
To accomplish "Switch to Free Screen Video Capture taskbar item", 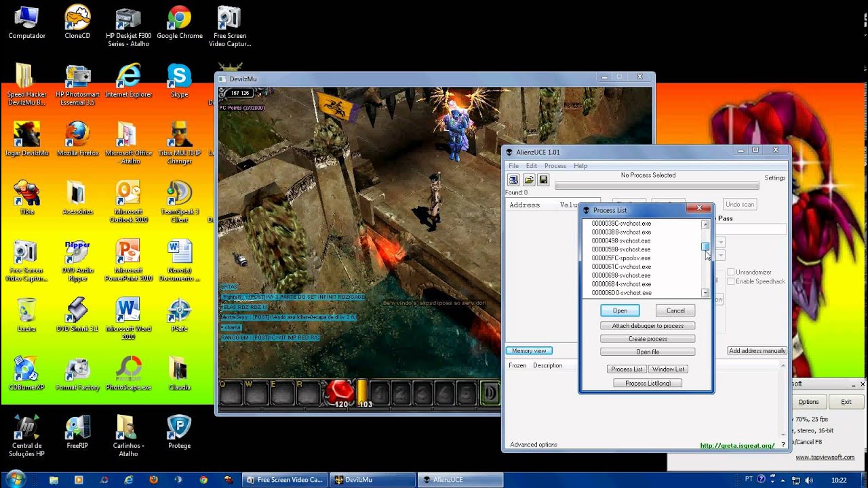I will (x=285, y=480).
